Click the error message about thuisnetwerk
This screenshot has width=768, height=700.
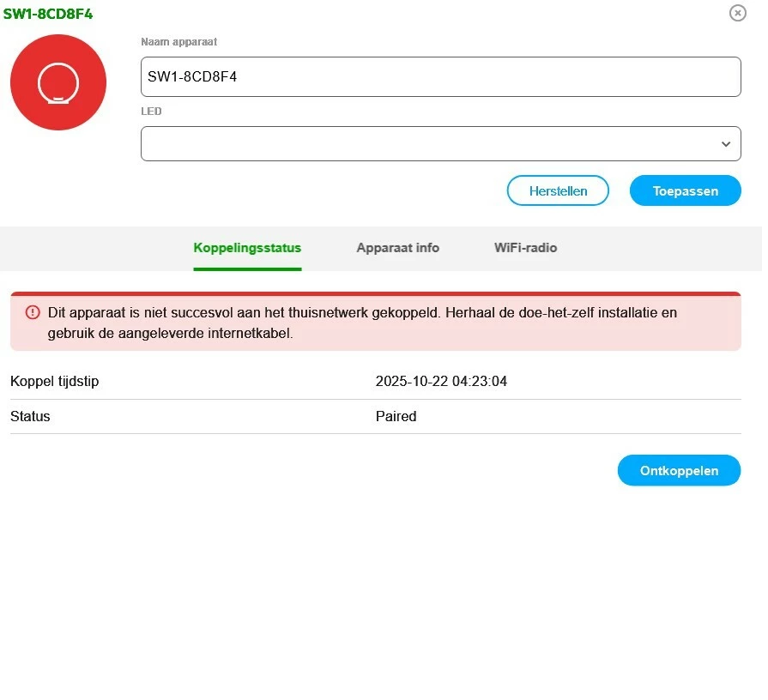[362, 323]
